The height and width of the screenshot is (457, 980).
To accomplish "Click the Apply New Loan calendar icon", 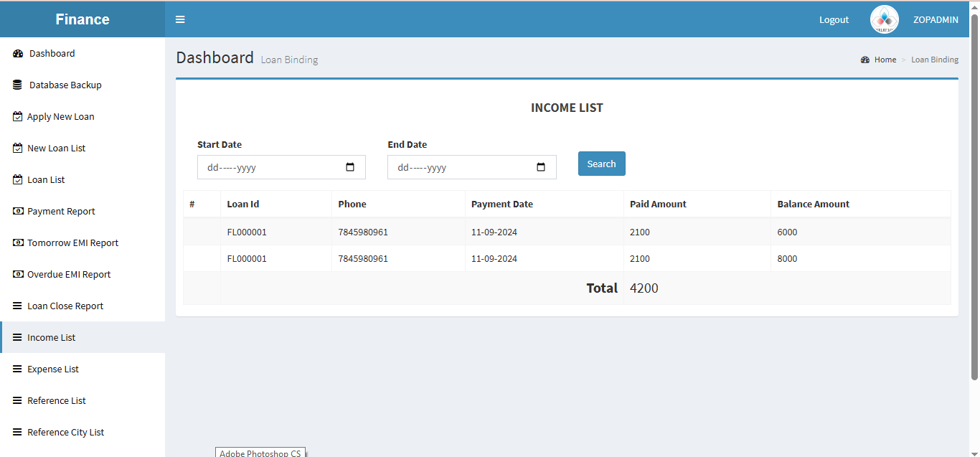I will (18, 117).
